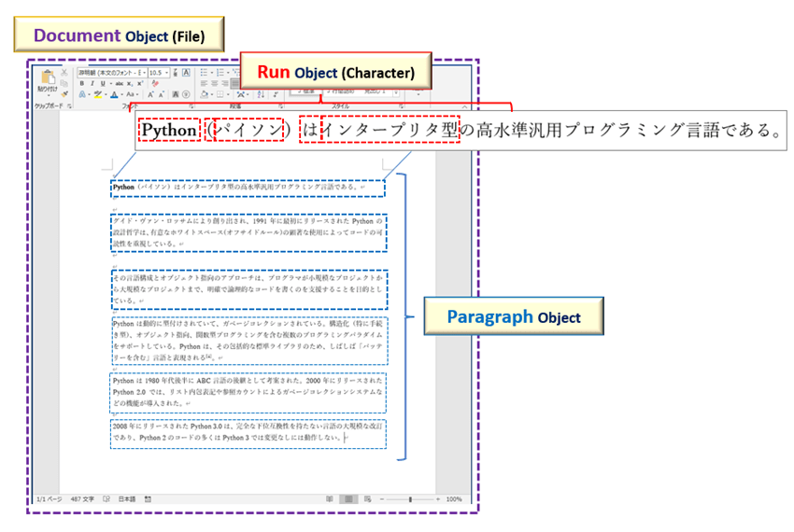Image resolution: width=794 pixels, height=532 pixels.
Task: Switch to Read Mode view
Action: tap(329, 499)
